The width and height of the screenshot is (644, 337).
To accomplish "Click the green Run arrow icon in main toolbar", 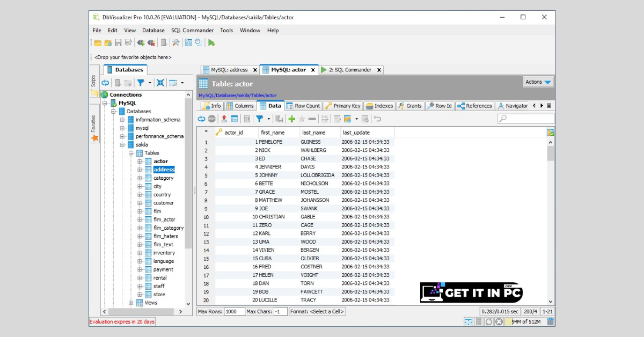I will [x=211, y=43].
